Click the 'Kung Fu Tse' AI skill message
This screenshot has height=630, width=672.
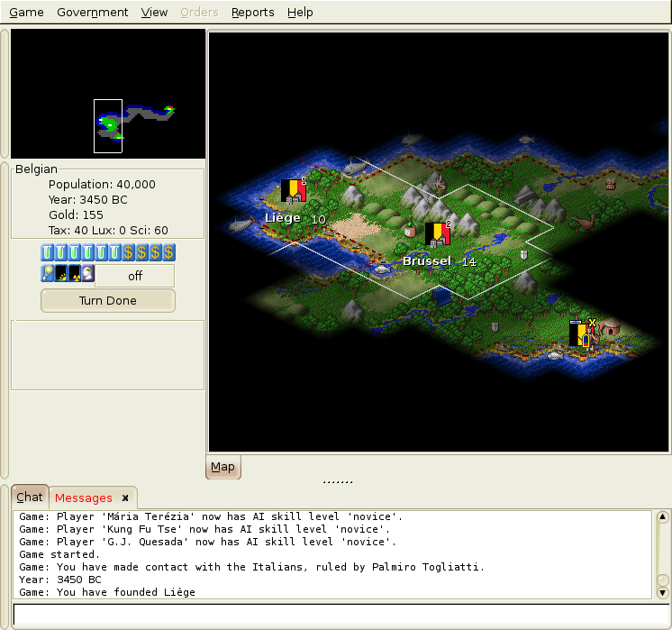pos(204,529)
